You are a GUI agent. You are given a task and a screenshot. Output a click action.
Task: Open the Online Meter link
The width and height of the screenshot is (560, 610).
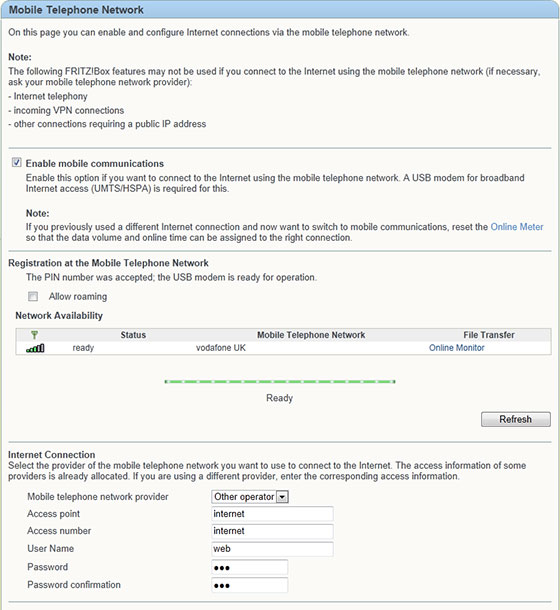pyautogui.click(x=516, y=227)
